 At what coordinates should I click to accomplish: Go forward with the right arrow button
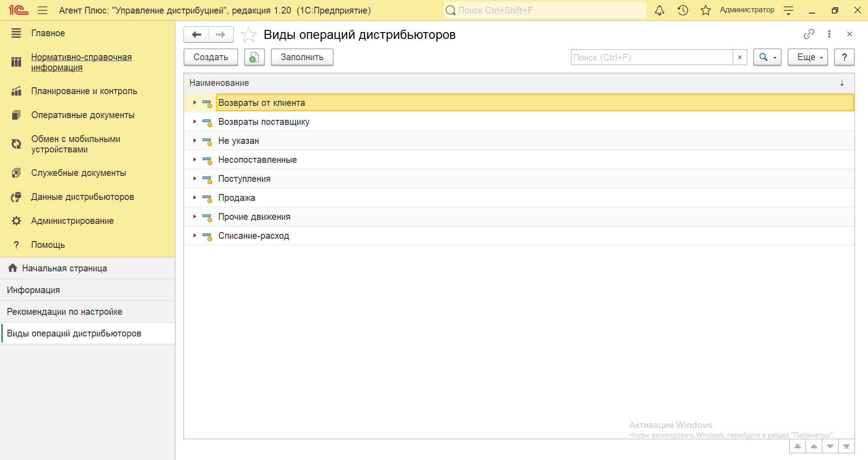pyautogui.click(x=221, y=34)
